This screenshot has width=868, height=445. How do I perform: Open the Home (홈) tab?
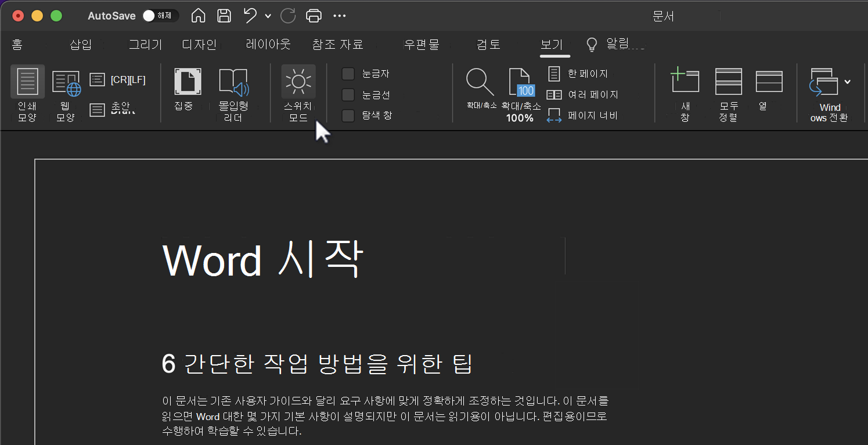coord(17,44)
